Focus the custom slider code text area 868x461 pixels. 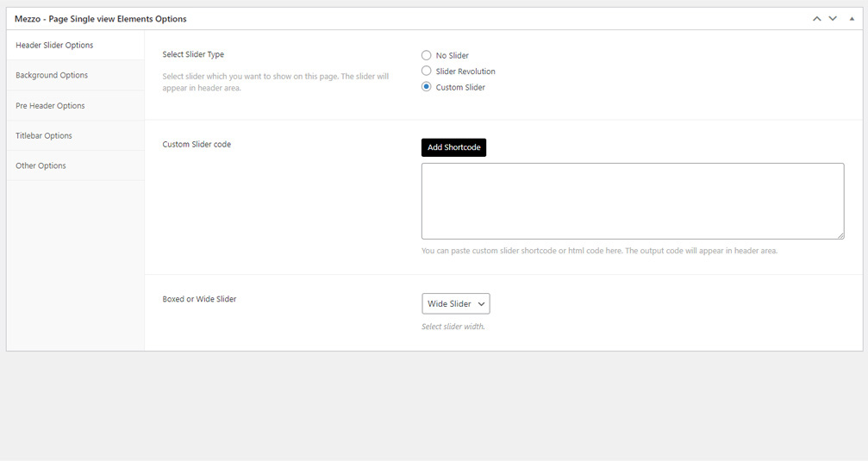(x=632, y=201)
